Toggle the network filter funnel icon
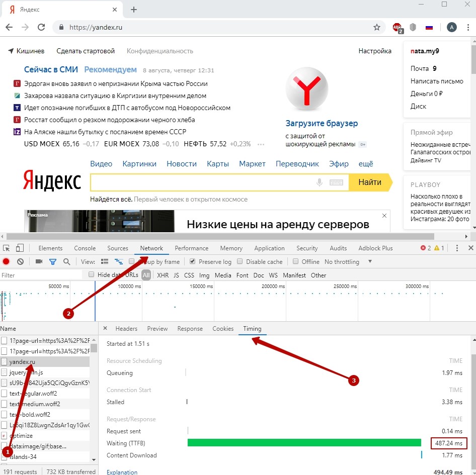Image resolution: width=476 pixels, height=475 pixels. click(53, 261)
